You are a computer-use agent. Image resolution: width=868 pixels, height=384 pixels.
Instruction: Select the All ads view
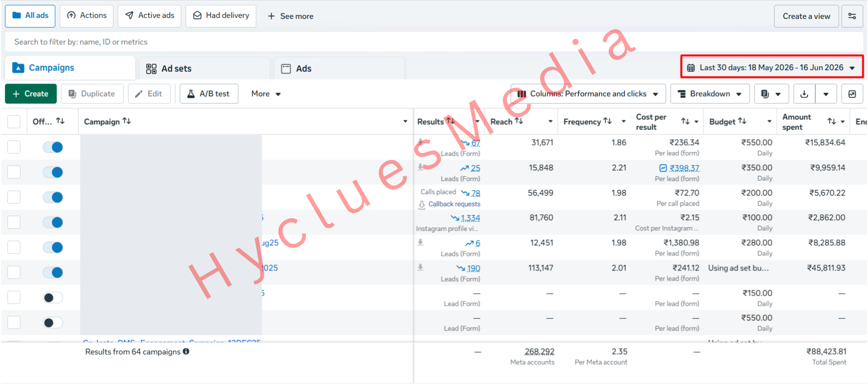[x=30, y=16]
